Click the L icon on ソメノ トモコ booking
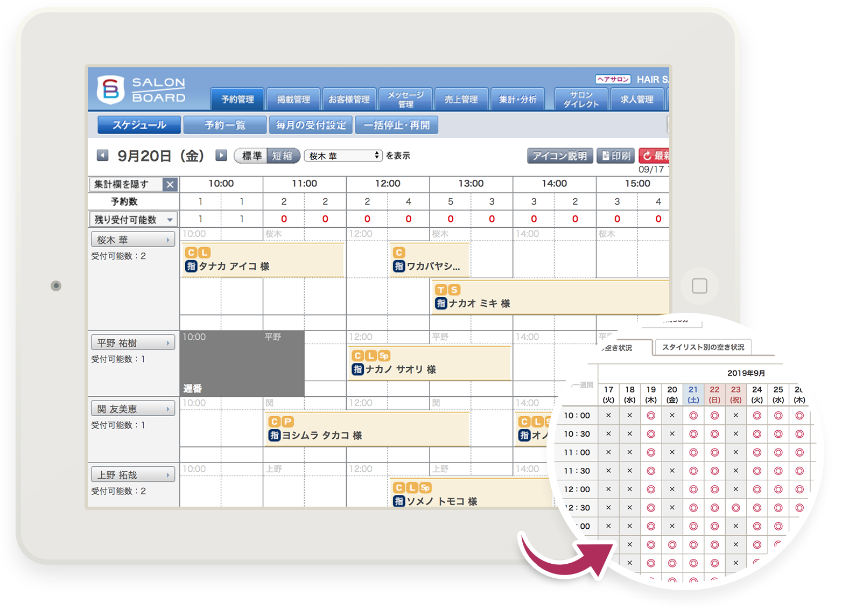 [412, 488]
